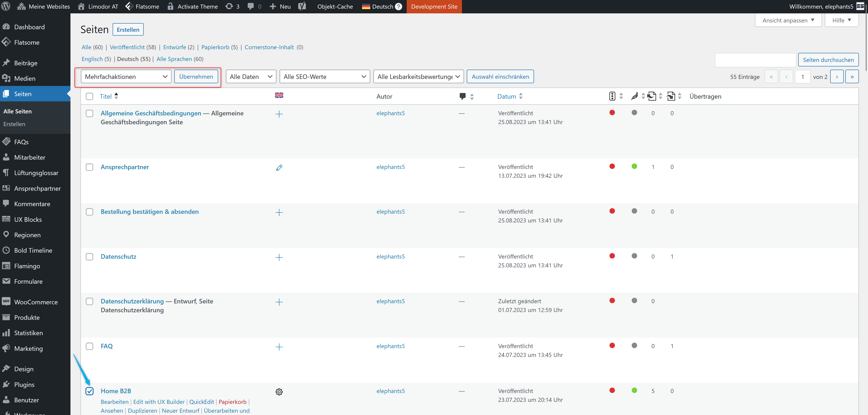Click the current page number field
The image size is (868, 415).
click(x=803, y=76)
